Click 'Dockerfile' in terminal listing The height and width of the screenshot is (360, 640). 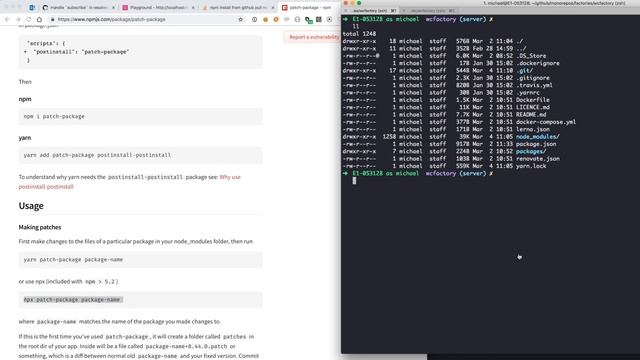(x=533, y=100)
